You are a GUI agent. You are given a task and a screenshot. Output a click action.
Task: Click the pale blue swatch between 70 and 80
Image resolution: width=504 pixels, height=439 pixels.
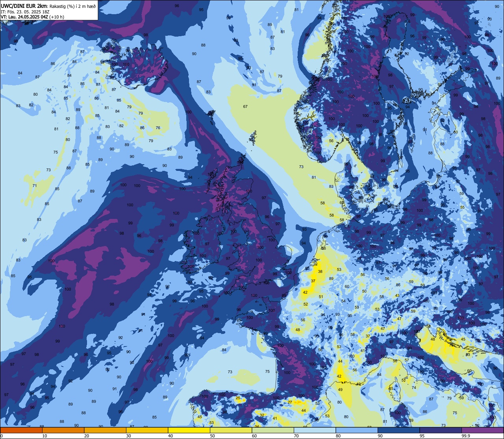tap(315, 430)
